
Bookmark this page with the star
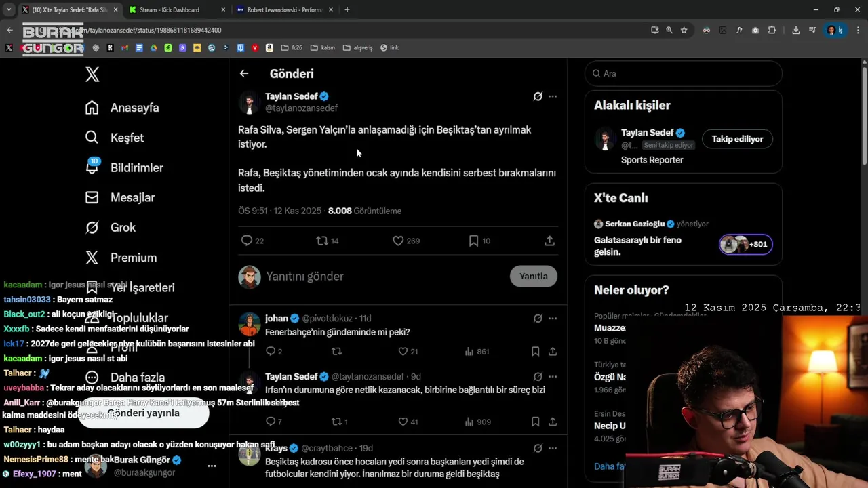(x=684, y=30)
